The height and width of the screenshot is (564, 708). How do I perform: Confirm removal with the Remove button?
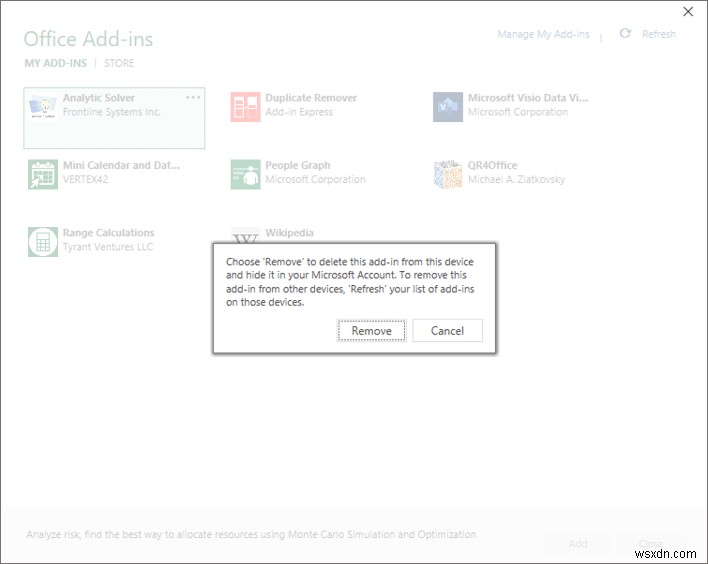(372, 331)
